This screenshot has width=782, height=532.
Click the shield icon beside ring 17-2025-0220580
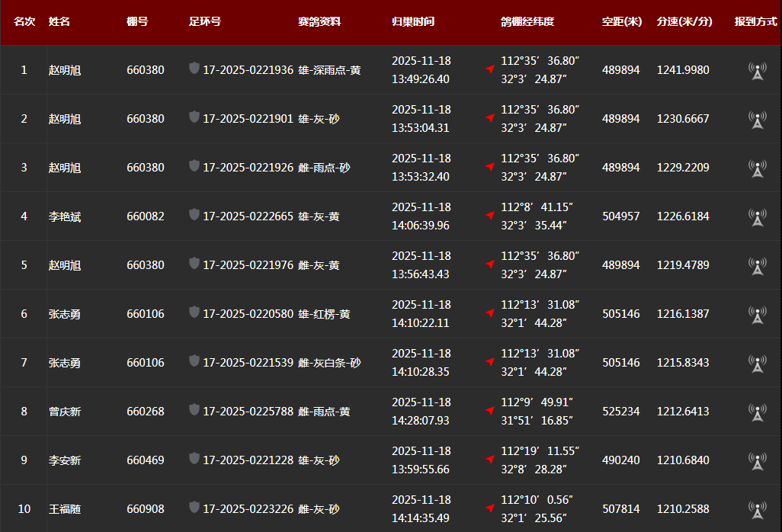point(194,312)
